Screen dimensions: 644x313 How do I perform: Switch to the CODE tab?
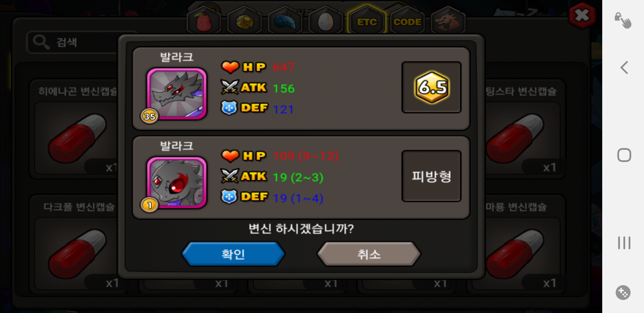407,21
